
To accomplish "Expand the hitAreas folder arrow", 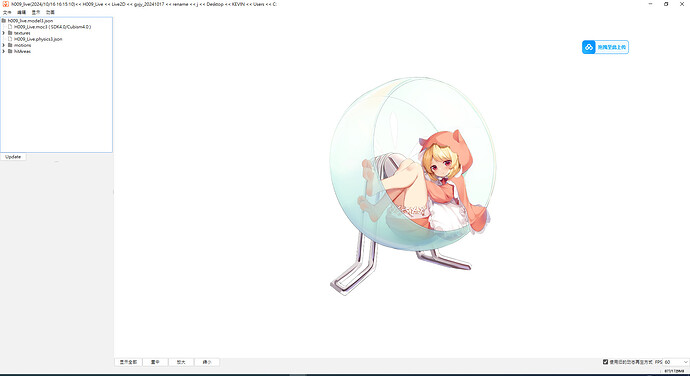I will coord(4,52).
